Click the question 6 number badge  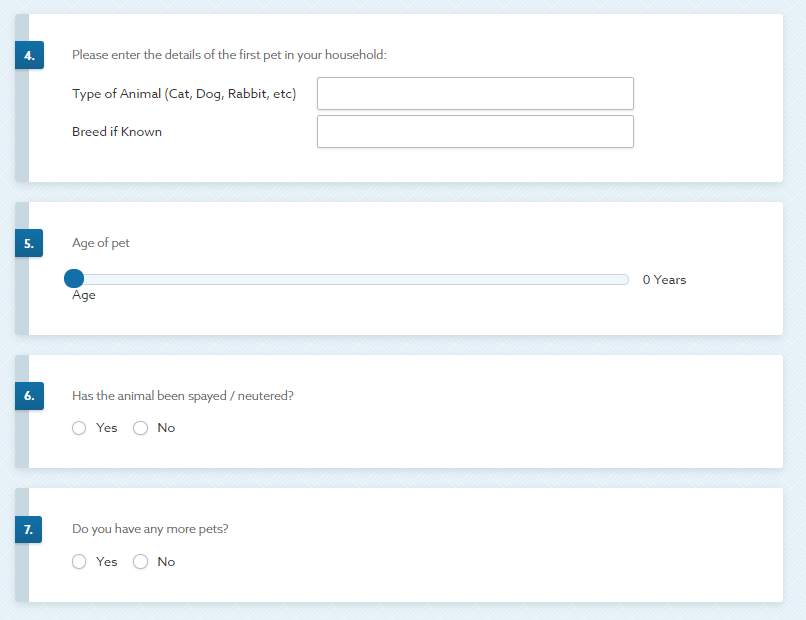29,396
